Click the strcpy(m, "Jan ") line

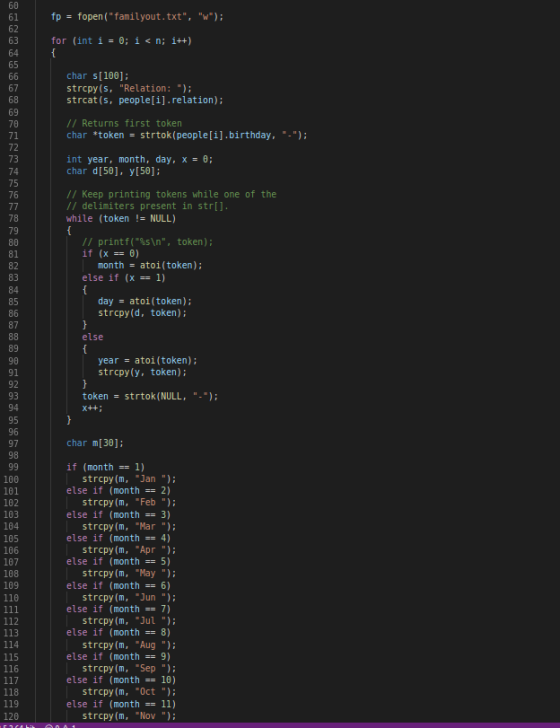[129, 479]
